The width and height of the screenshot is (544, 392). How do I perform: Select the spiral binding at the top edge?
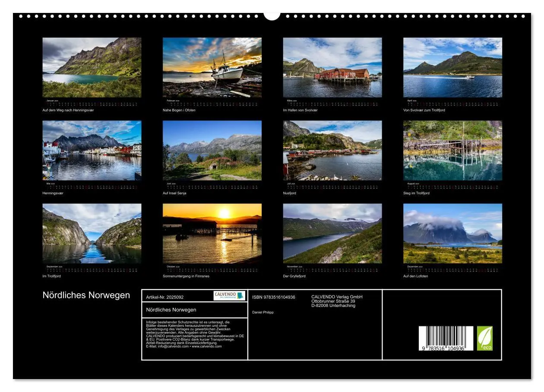click(130, 16)
